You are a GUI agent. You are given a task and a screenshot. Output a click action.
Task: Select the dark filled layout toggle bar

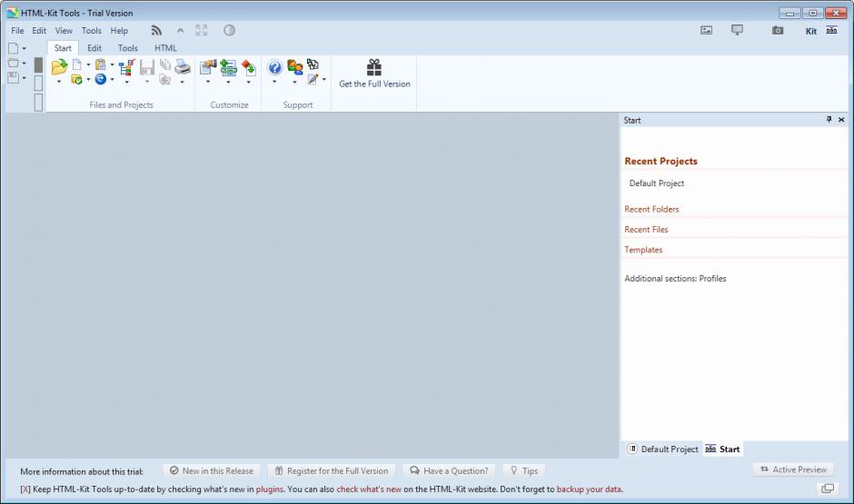(38, 64)
